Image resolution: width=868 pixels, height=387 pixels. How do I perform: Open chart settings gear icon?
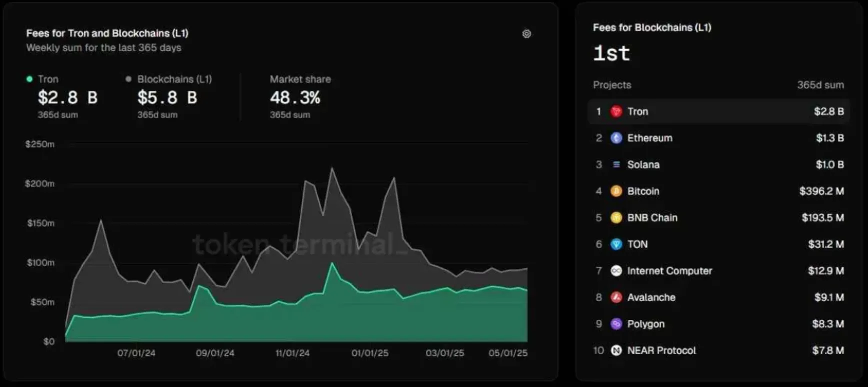tap(526, 34)
